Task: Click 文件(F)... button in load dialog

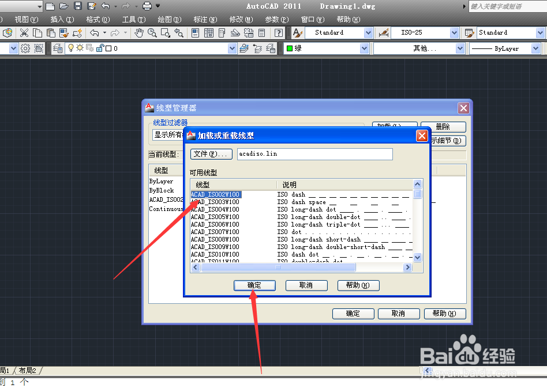Action: [211, 154]
